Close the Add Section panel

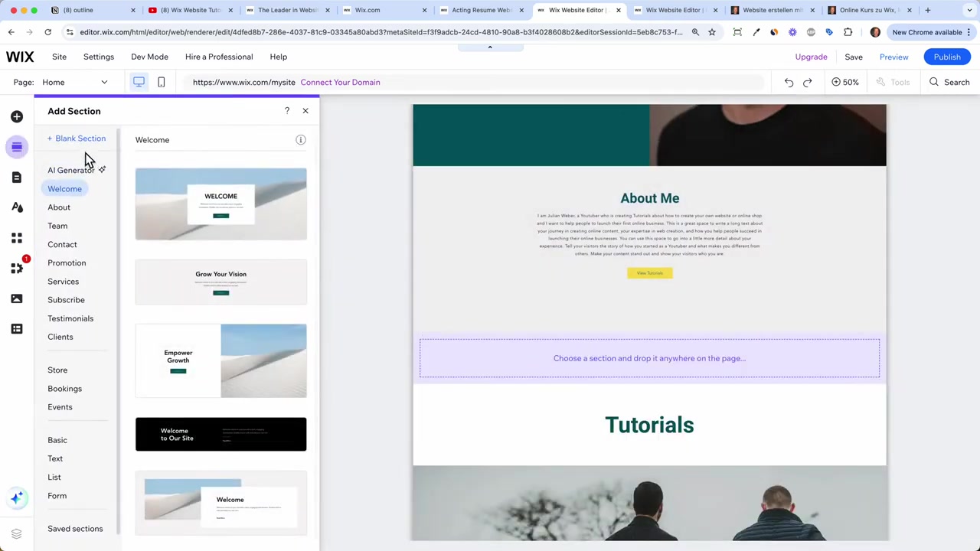[x=305, y=111]
